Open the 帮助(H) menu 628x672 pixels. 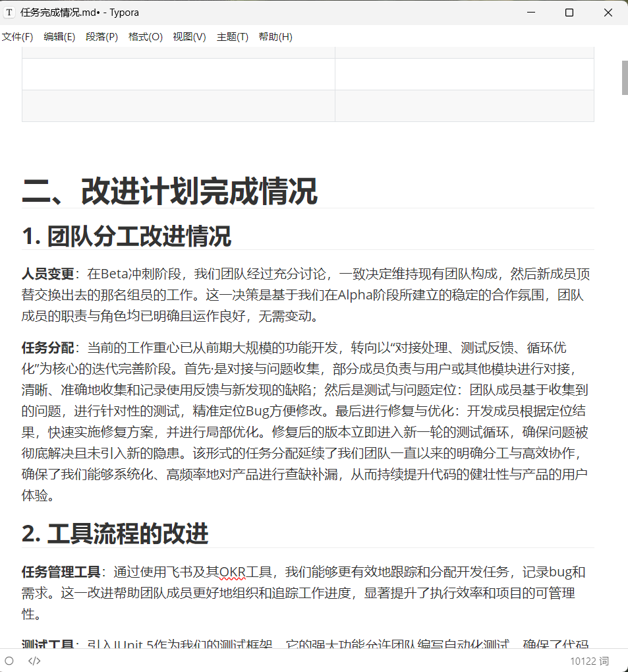pos(275,37)
